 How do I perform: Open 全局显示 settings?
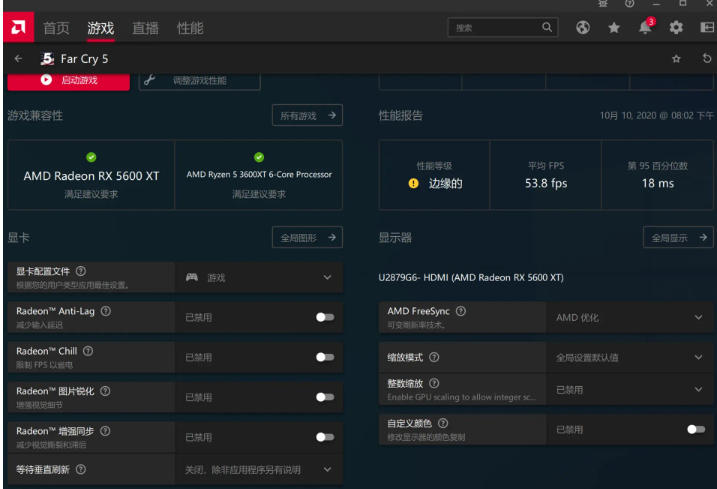678,237
